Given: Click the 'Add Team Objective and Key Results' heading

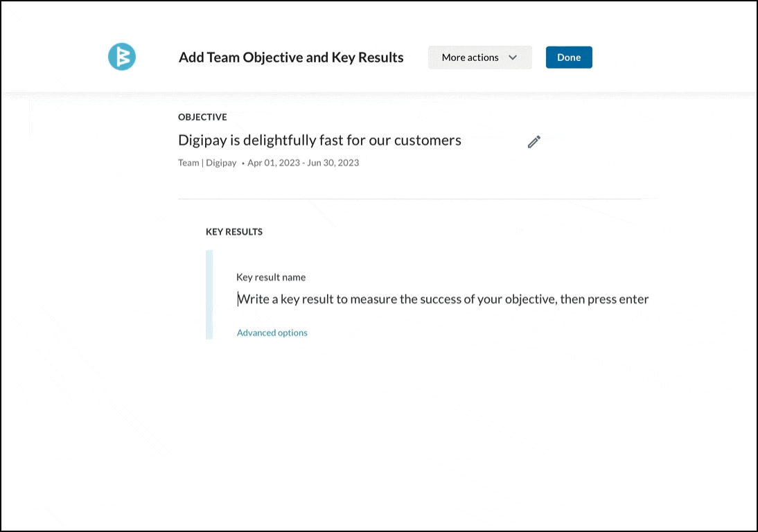Looking at the screenshot, I should coord(291,57).
